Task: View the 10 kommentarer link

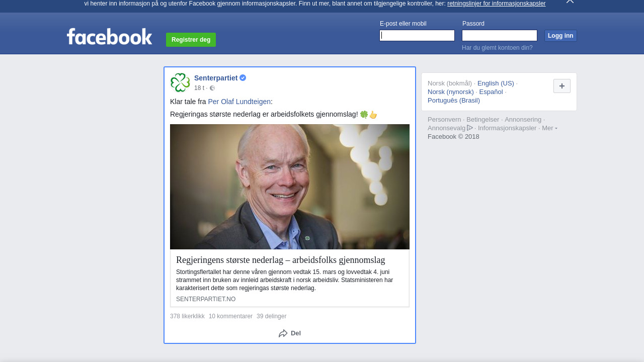Action: pyautogui.click(x=230, y=316)
